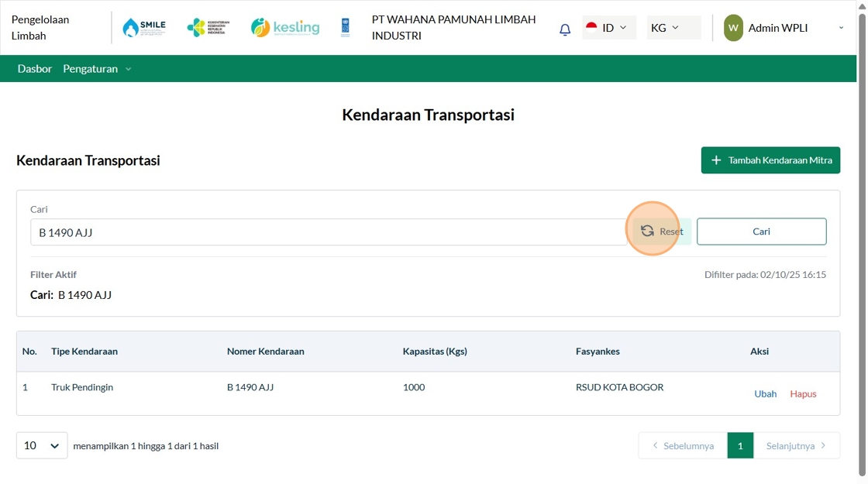
Task: Click Ubah for B 1490 AJJ row
Action: point(765,394)
